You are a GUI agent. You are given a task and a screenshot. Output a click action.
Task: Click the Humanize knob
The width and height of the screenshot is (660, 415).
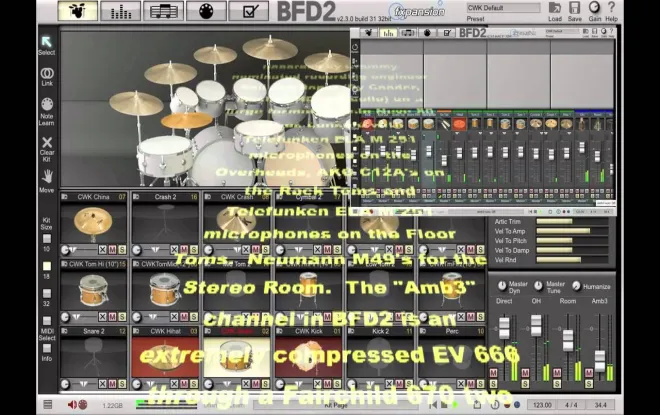[576, 286]
